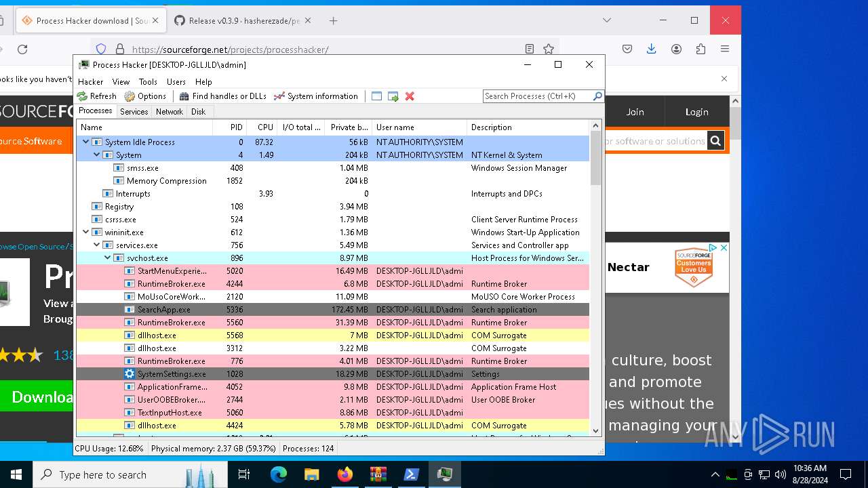Click the find window toolbar icon
The height and width of the screenshot is (488, 868).
tap(377, 96)
